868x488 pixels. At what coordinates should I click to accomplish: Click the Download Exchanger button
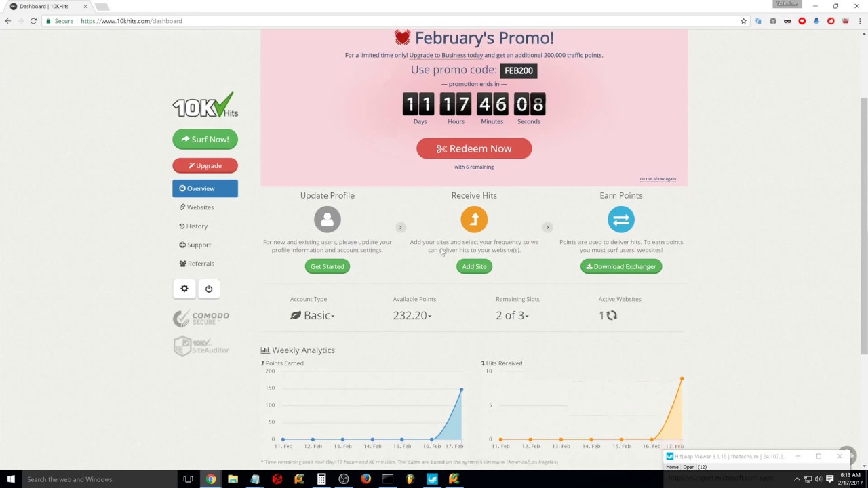pos(620,266)
